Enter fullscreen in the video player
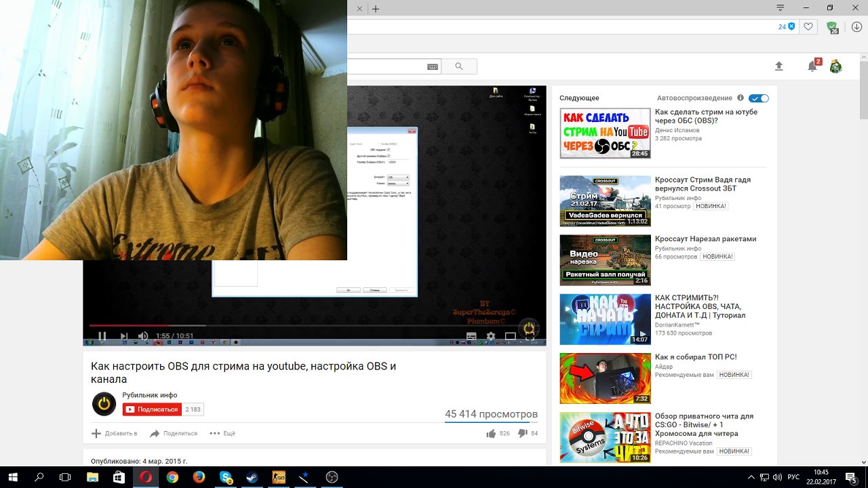 (530, 336)
